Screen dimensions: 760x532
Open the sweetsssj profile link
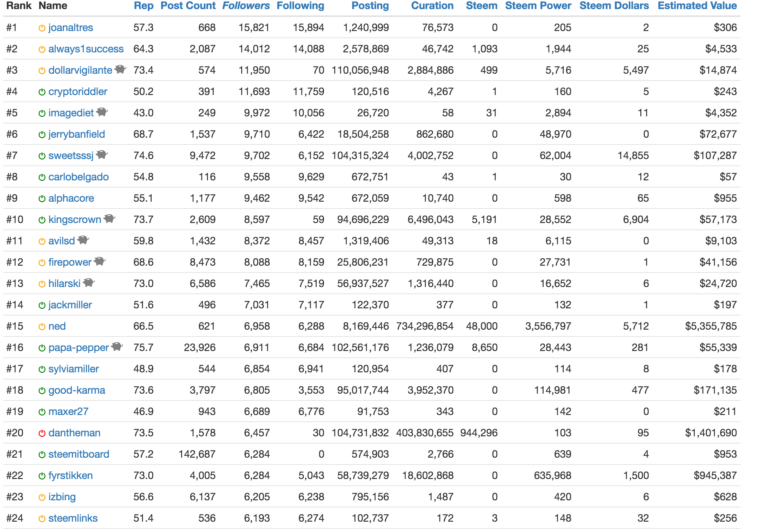[x=71, y=156]
